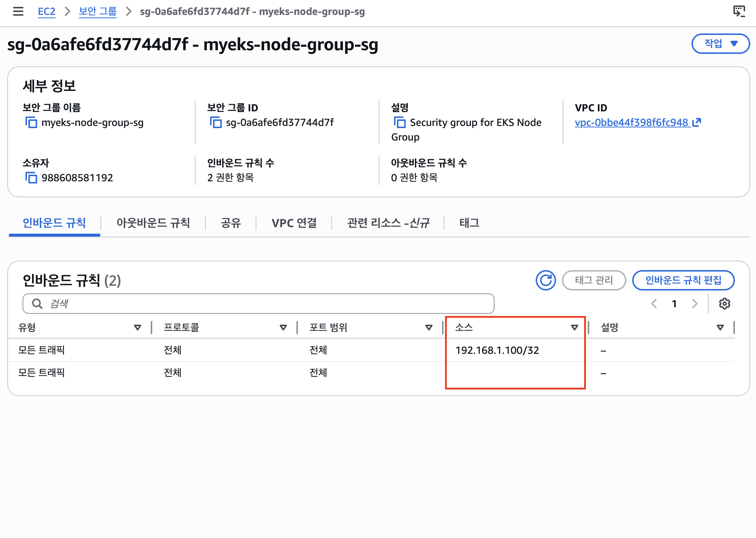Screen dimensions: 756x538
Task: Open the navigation hamburger menu
Action: click(x=18, y=11)
